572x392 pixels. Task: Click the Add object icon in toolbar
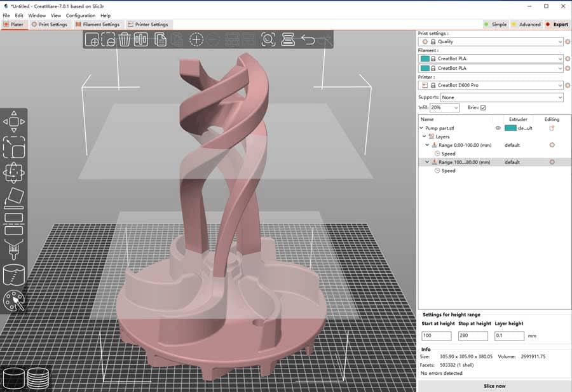pos(92,39)
